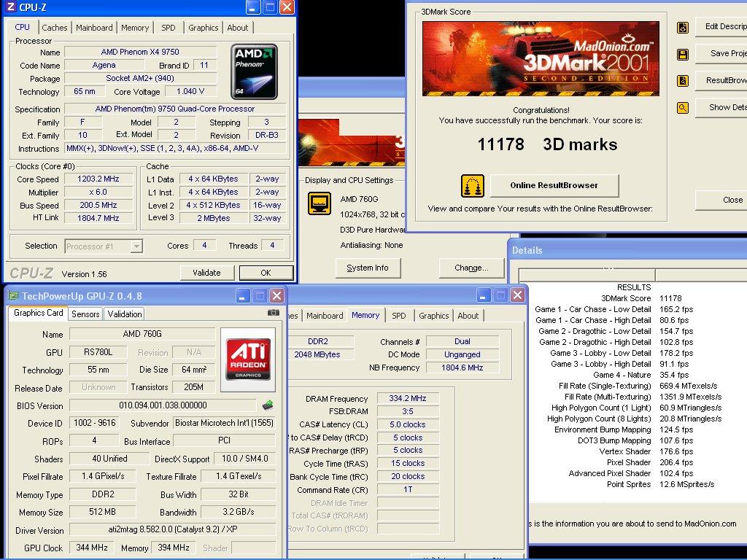
Task: Click the DRAM Frequency 334.2 MHz value
Action: [x=407, y=398]
